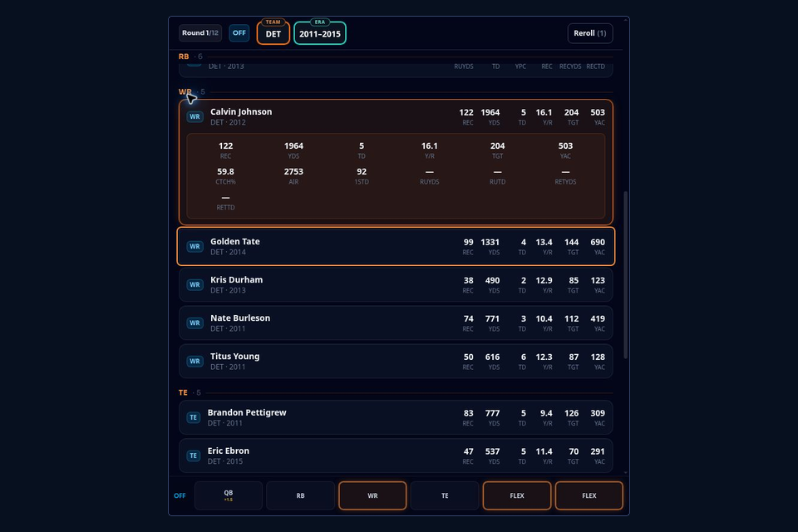Click the 2753 AIR yards stat

pos(293,175)
